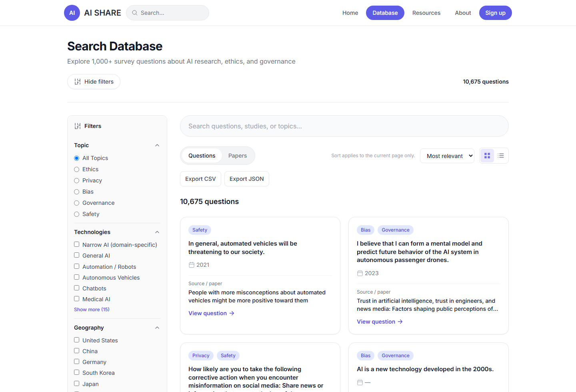Collapse the Technologies section chevron
Screen dimensions: 576x392
click(x=157, y=232)
